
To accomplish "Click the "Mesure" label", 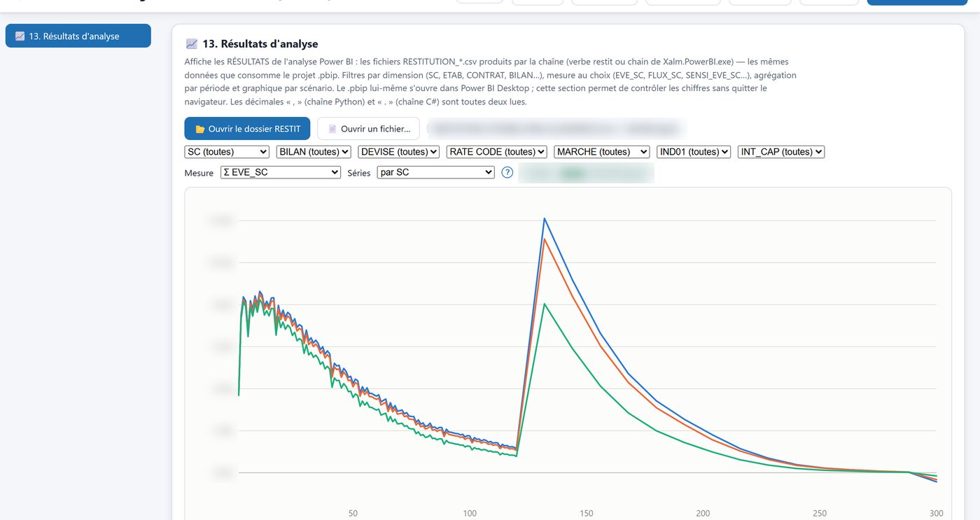I will [199, 173].
